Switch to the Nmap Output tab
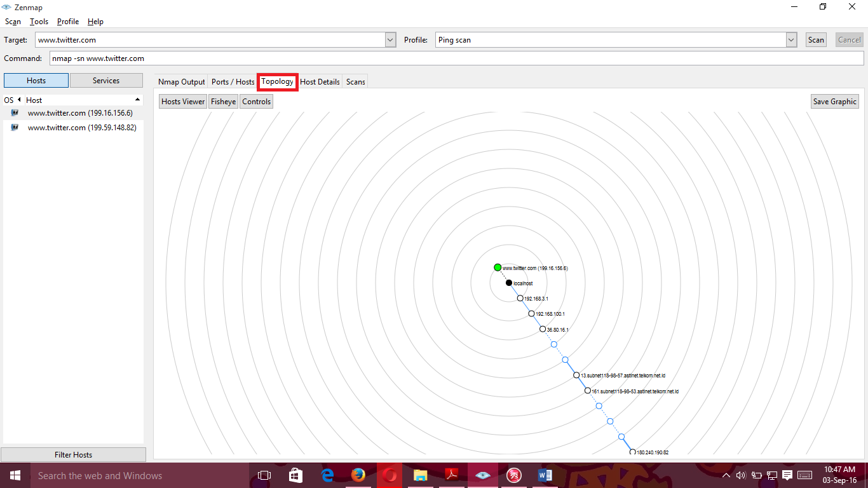Viewport: 868px width, 488px height. pyautogui.click(x=181, y=81)
